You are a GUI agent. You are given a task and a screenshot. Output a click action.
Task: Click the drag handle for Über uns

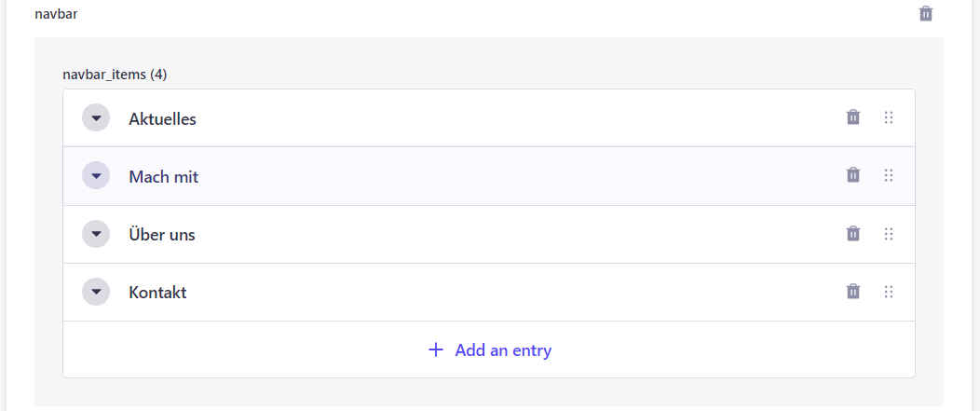[889, 234]
